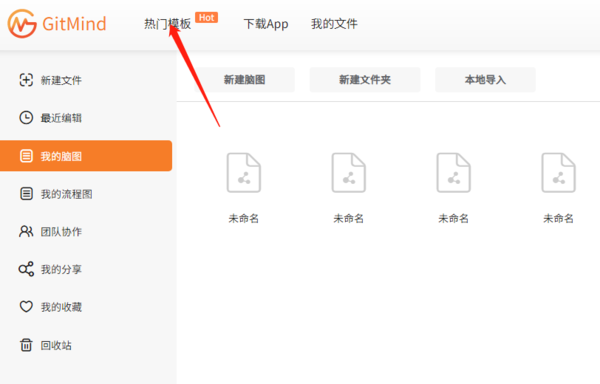Select the 我的脑图 sidebar tab
Image resolution: width=600 pixels, height=384 pixels.
[x=86, y=156]
